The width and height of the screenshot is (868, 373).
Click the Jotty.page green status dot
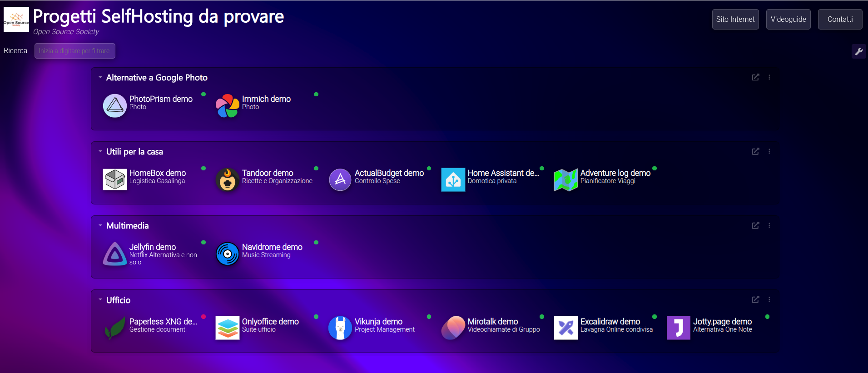(767, 317)
